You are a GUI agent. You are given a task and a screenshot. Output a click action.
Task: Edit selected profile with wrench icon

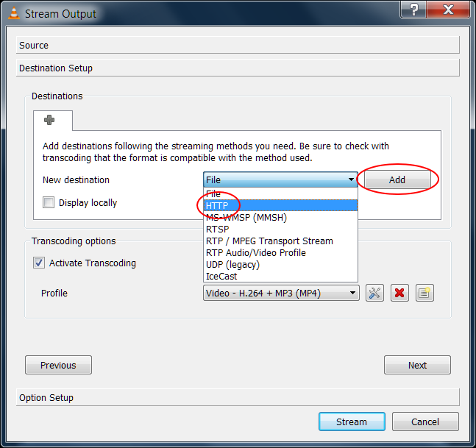(374, 293)
